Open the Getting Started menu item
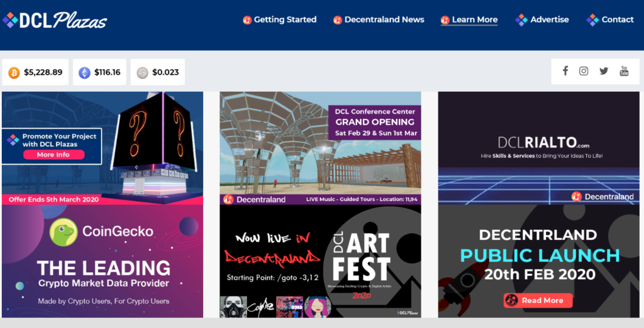The height and width of the screenshot is (328, 644). [280, 19]
